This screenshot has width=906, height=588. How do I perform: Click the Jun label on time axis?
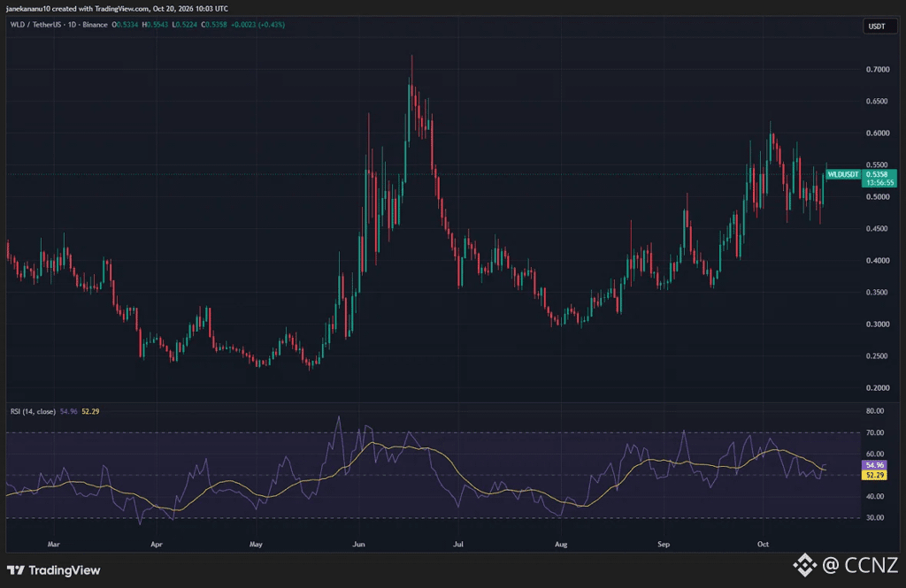(x=359, y=544)
